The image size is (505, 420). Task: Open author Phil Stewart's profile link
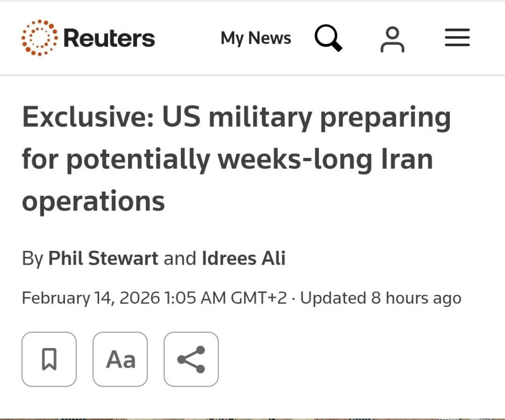(x=103, y=258)
